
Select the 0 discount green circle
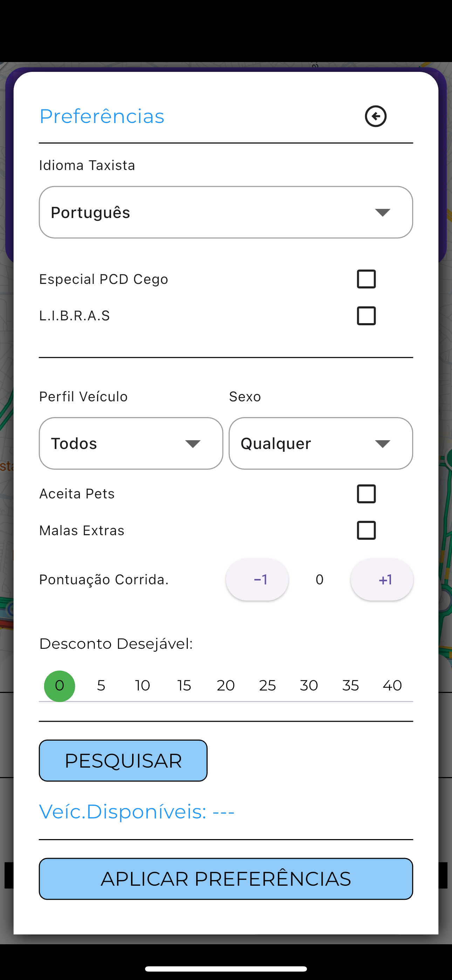click(x=60, y=686)
